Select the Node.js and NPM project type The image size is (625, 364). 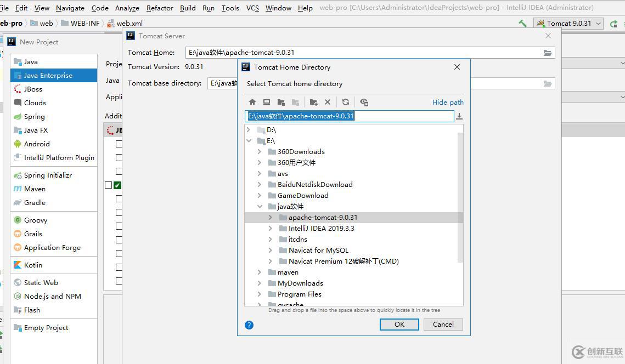(54, 296)
